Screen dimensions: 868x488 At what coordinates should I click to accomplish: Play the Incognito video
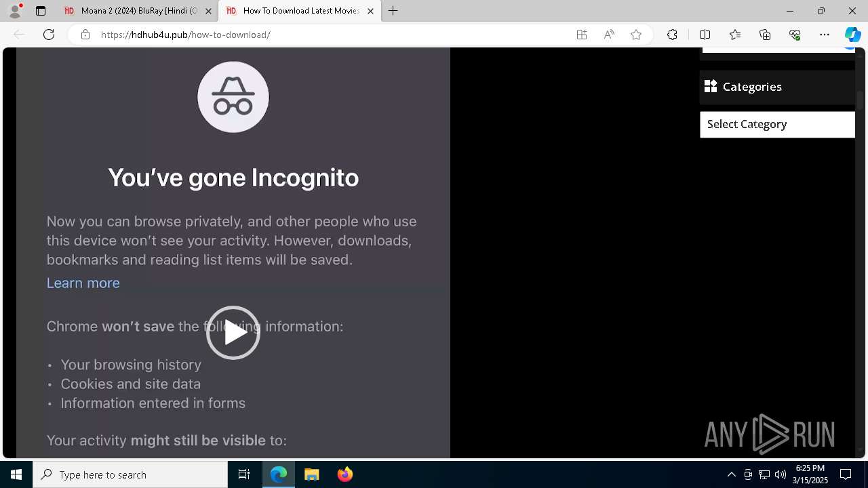point(233,333)
